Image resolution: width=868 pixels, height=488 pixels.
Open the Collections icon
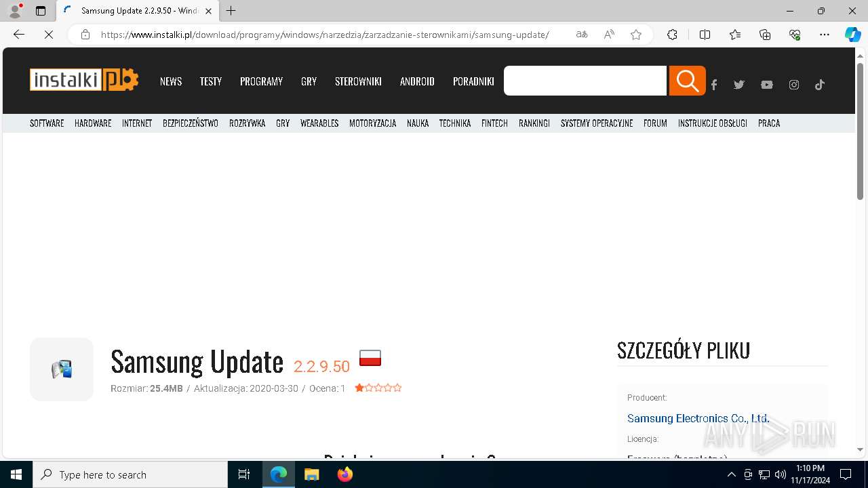pos(765,35)
